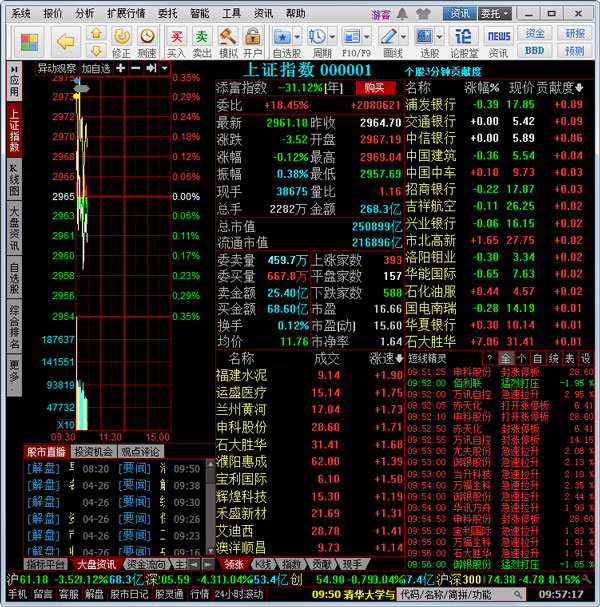The width and height of the screenshot is (600, 607).
Task: Expand the 自选股 dropdown arrow
Action: [297, 37]
